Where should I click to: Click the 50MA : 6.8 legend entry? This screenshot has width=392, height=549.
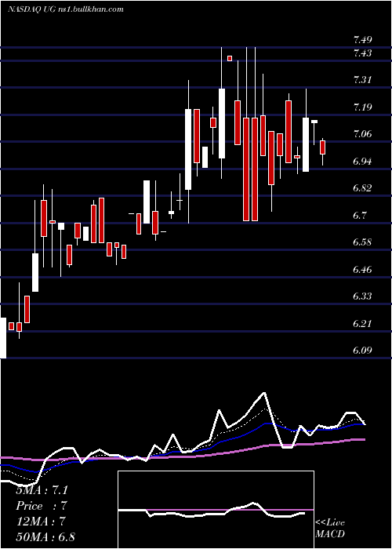(x=45, y=536)
